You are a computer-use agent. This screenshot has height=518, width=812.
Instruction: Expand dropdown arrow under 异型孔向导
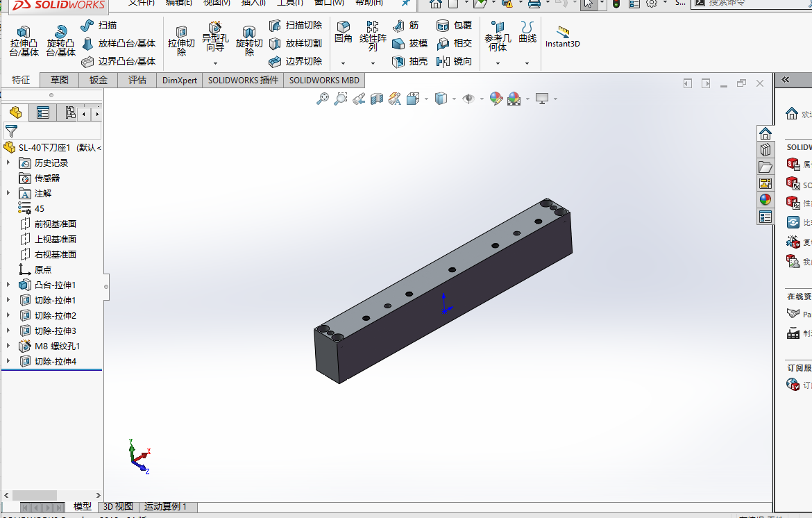point(215,63)
